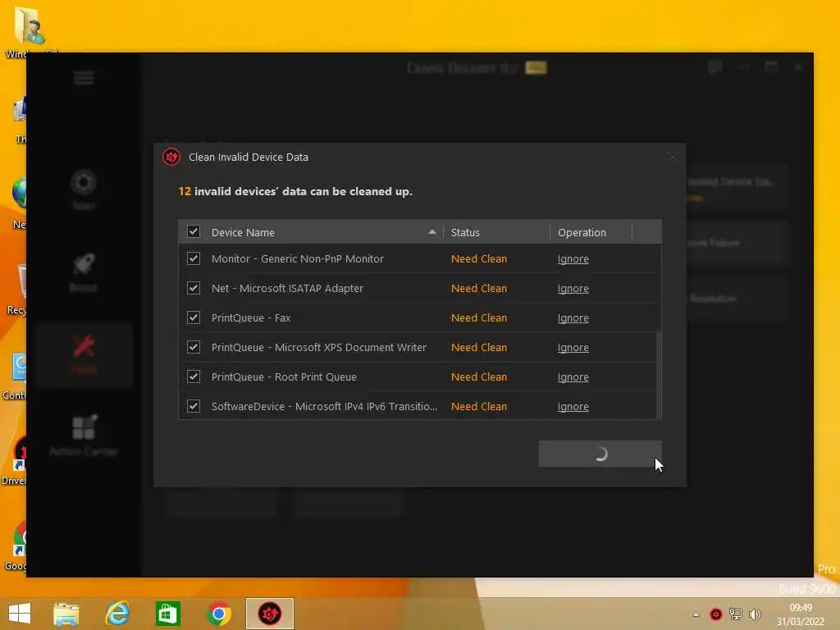Screen dimensions: 840x630
Task: Sort by the Status column header
Action: [x=465, y=232]
